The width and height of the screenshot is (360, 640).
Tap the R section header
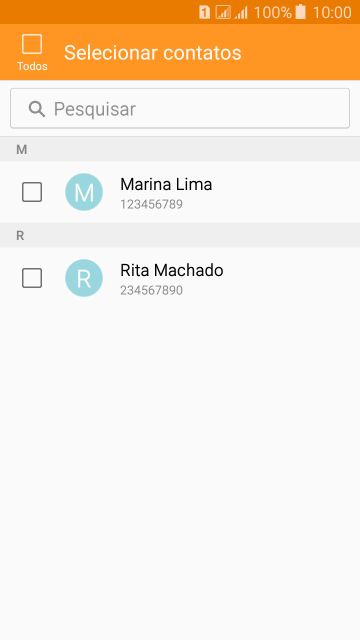(180, 236)
